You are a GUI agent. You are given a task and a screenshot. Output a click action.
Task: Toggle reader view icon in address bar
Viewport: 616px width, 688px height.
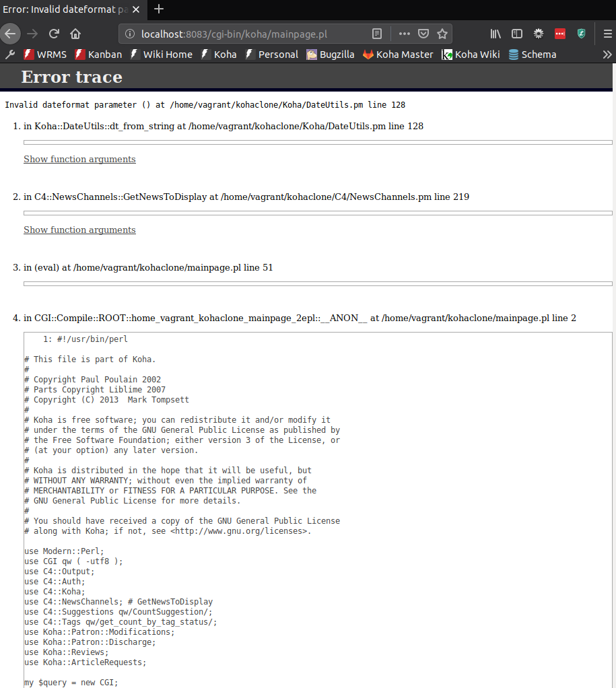[x=377, y=34]
